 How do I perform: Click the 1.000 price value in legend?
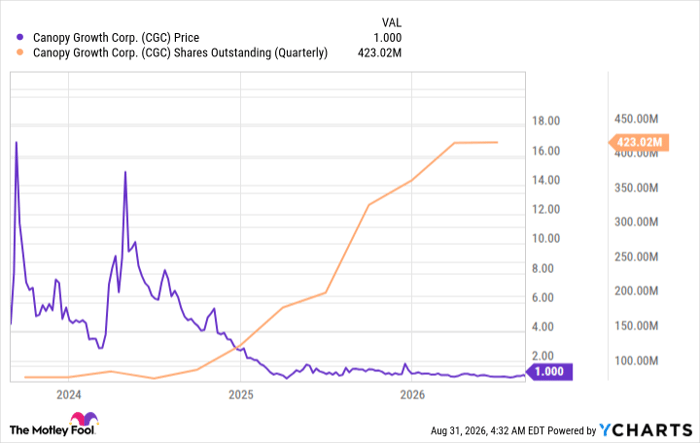click(388, 38)
